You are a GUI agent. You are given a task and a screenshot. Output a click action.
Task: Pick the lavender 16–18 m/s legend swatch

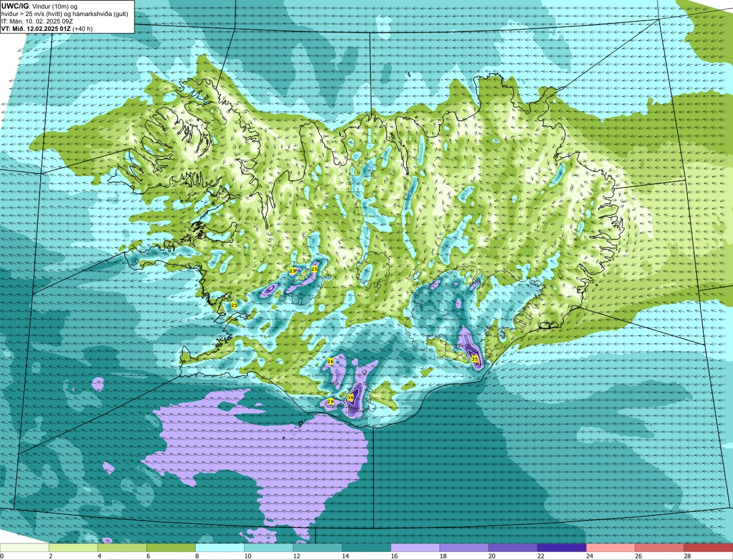415,547
